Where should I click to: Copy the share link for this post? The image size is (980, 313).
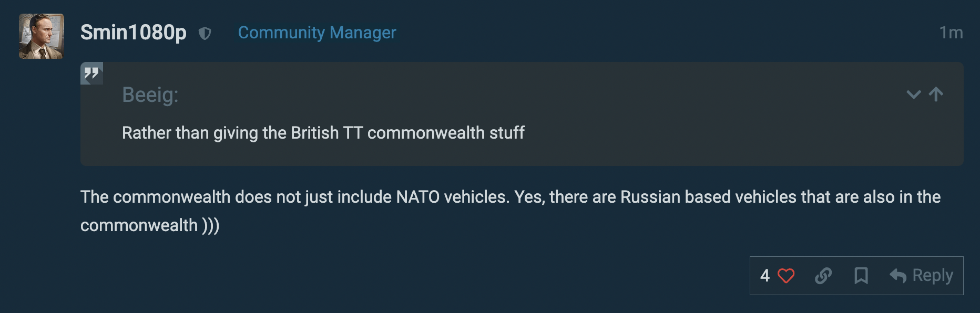pos(823,276)
